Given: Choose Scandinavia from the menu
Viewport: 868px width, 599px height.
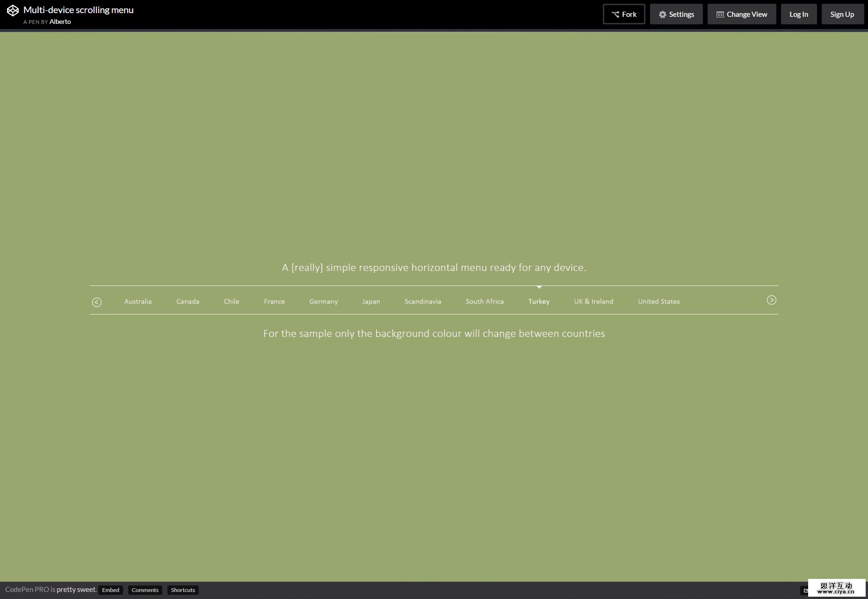Looking at the screenshot, I should (x=422, y=301).
